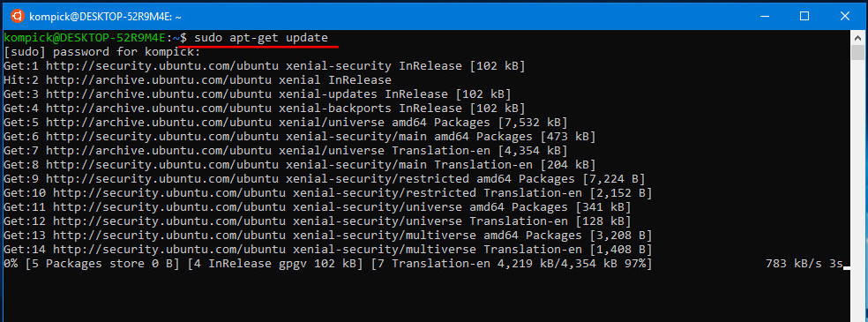Close the Ubuntu terminal window
Image resolution: width=868 pixels, height=322 pixels.
point(845,16)
